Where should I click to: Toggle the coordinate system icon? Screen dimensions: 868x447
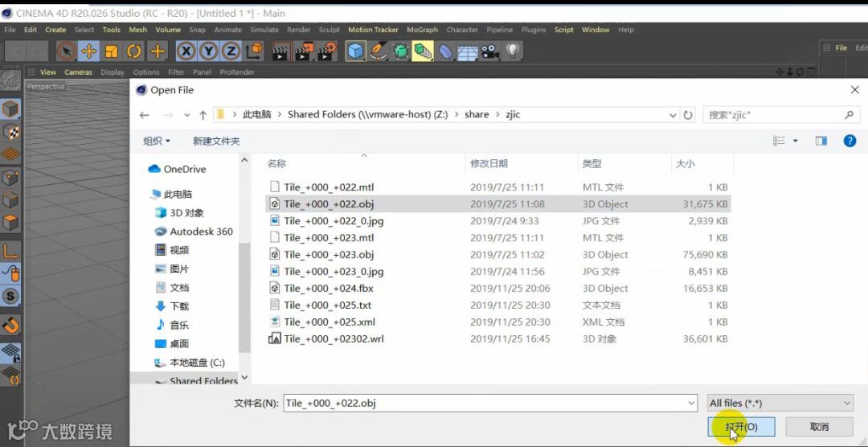tap(255, 51)
